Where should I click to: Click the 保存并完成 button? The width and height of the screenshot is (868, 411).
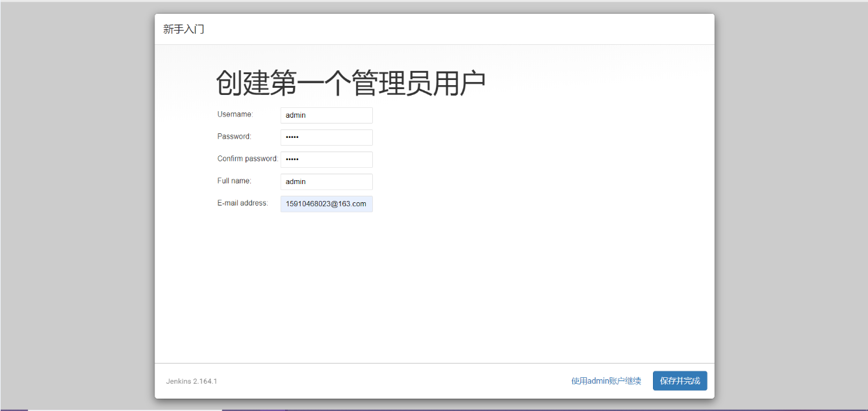(x=680, y=381)
